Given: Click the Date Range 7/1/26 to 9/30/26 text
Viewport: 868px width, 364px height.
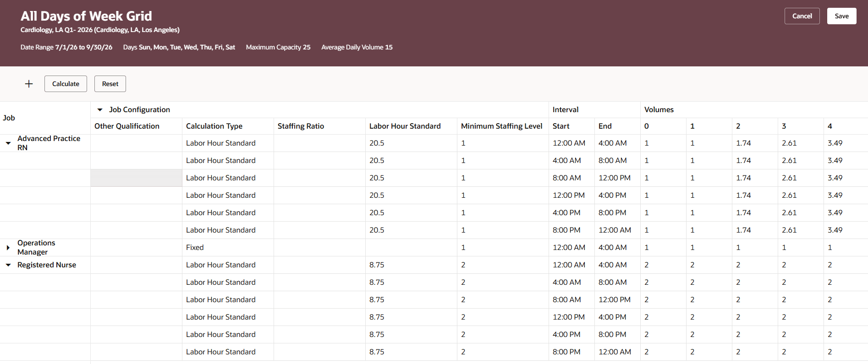Looking at the screenshot, I should pos(66,47).
